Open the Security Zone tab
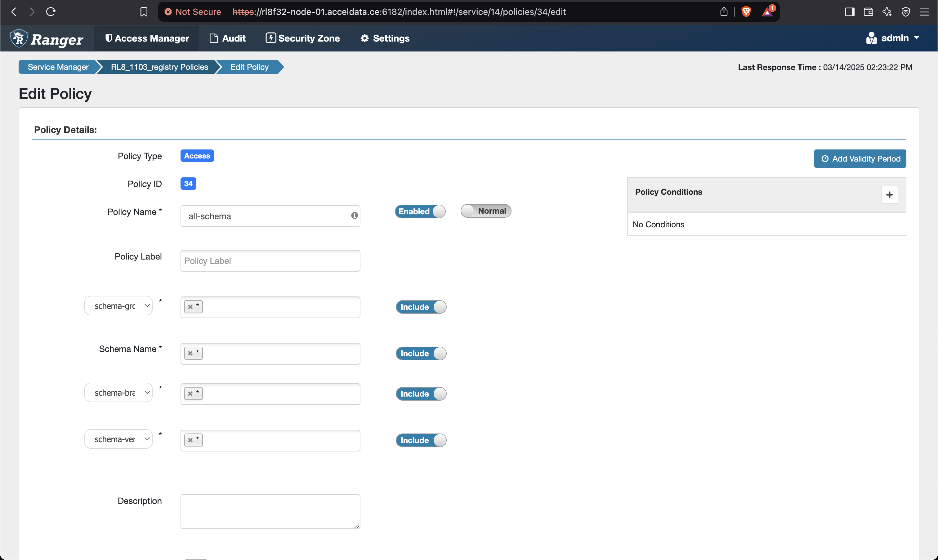The width and height of the screenshot is (938, 560). 303,38
